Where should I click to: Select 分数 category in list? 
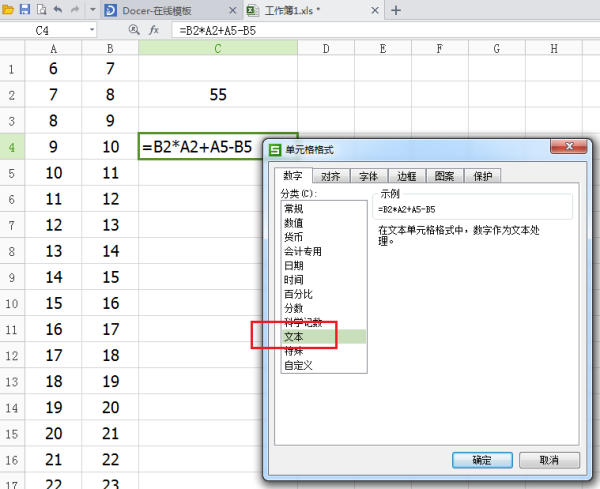coord(324,308)
